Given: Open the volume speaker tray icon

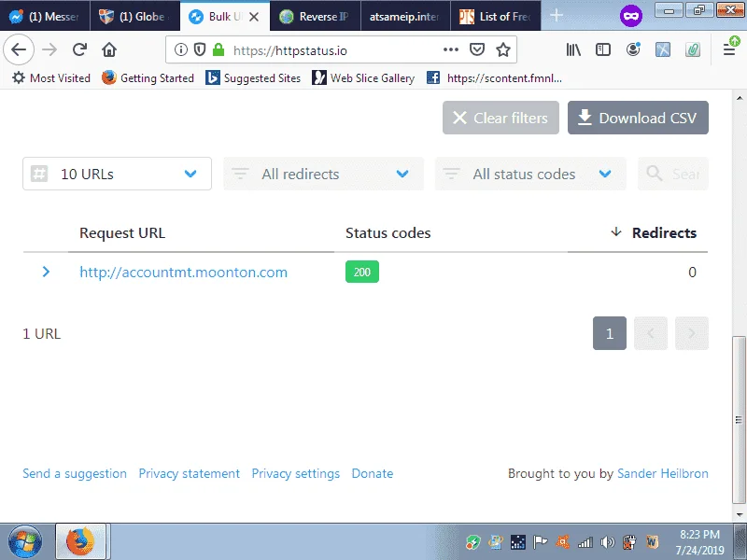Looking at the screenshot, I should coord(608,542).
